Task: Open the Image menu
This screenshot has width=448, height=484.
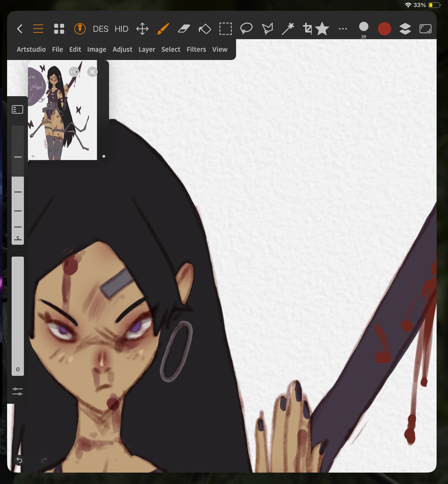Action: [x=97, y=50]
